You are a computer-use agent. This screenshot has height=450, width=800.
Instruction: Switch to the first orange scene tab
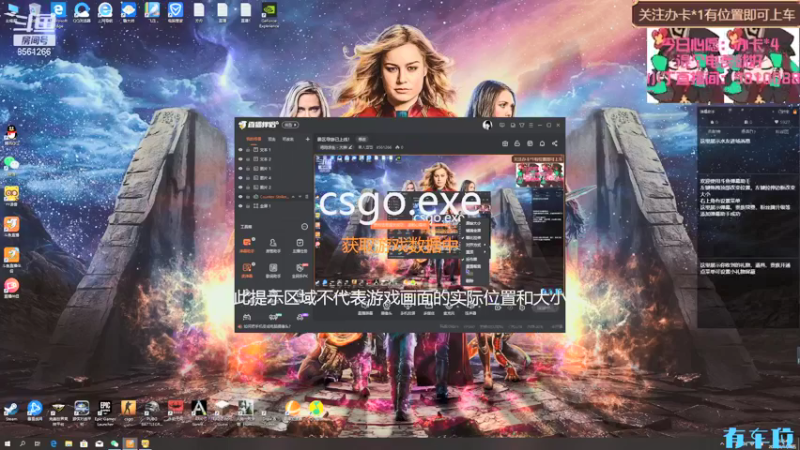click(x=254, y=139)
